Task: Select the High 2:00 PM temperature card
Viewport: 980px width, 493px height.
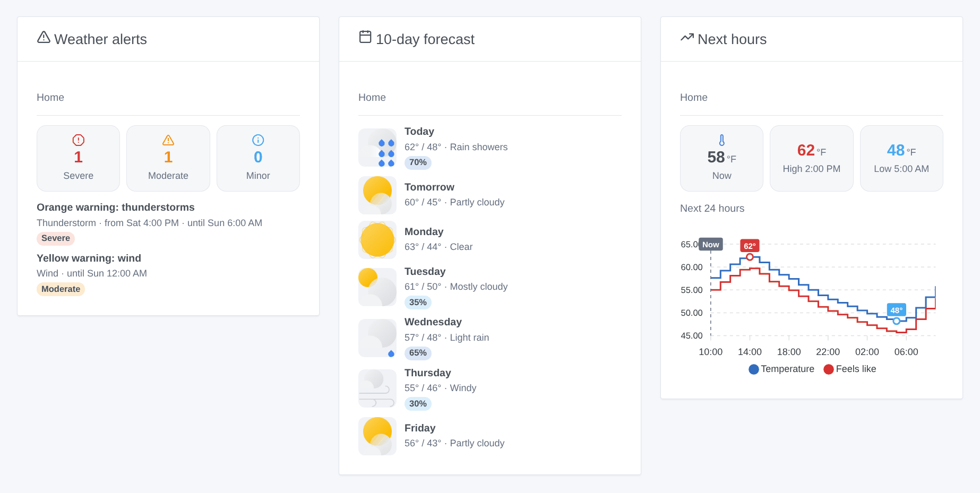Action: coord(812,158)
